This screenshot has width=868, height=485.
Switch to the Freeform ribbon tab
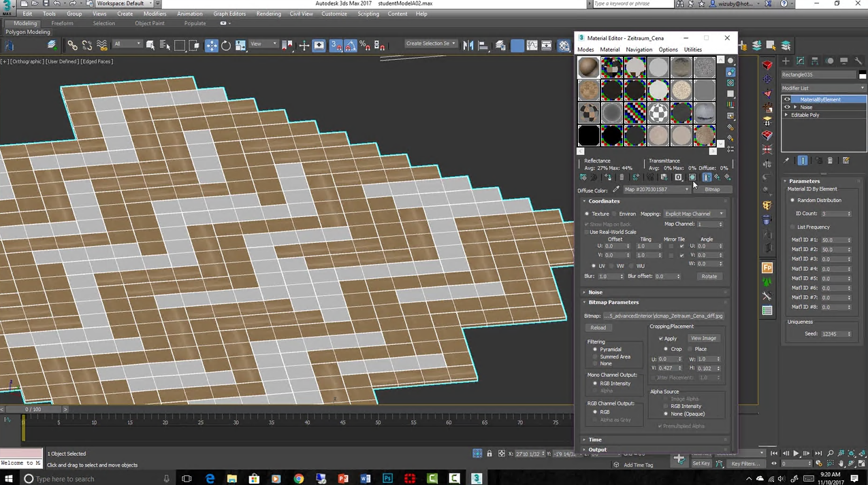(62, 23)
